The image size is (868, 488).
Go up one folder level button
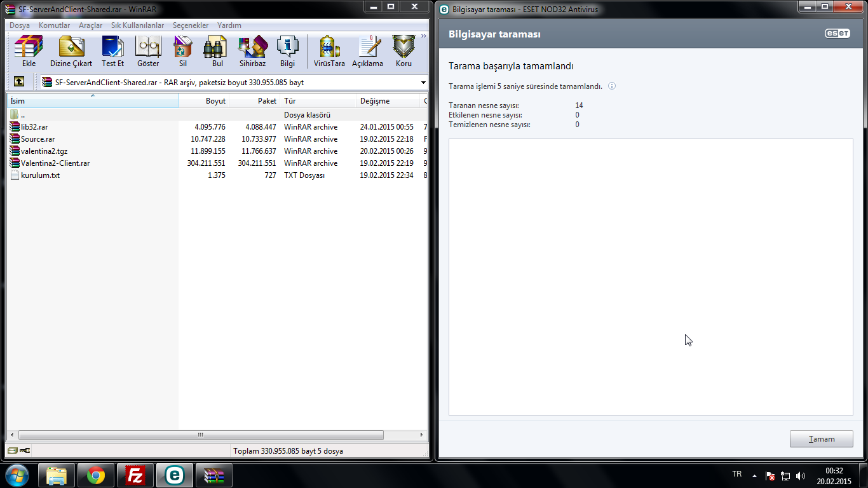tap(19, 81)
